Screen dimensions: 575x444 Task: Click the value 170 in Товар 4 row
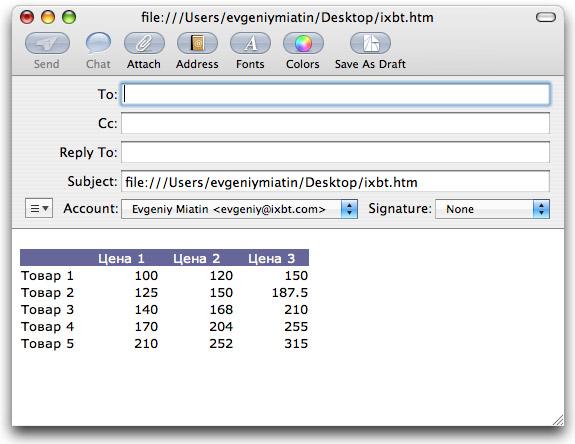[x=146, y=327]
